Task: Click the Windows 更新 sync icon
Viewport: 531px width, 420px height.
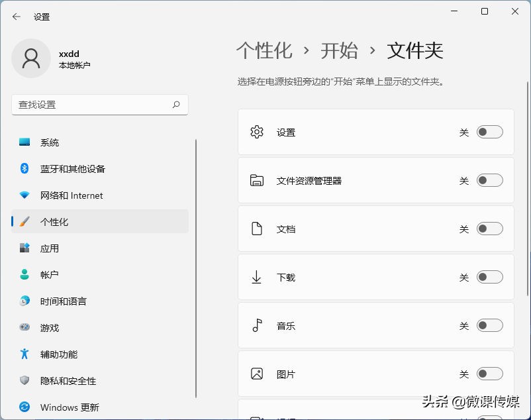Action: click(24, 407)
